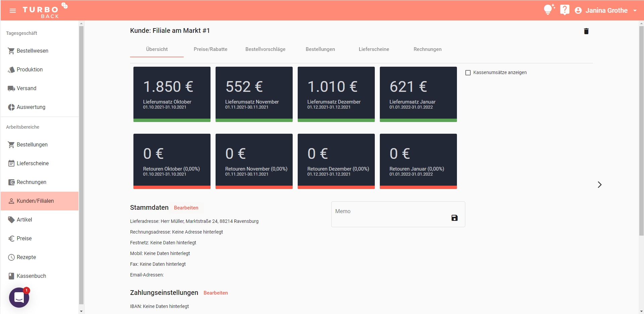Viewport: 644px width, 314px height.
Task: Open the chat widget bubble
Action: pos(19,298)
